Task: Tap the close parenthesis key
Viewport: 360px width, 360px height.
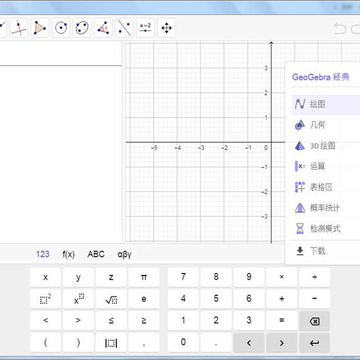Action: click(x=78, y=342)
